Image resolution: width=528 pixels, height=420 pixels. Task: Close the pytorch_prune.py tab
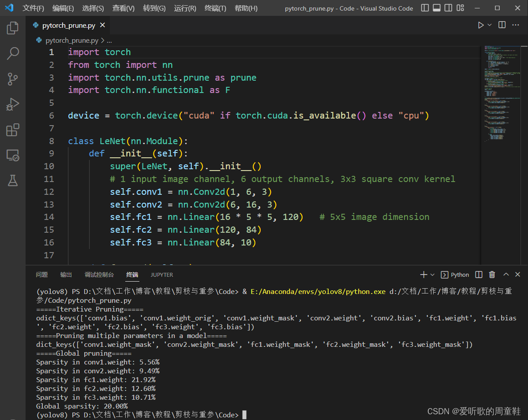pyautogui.click(x=103, y=25)
